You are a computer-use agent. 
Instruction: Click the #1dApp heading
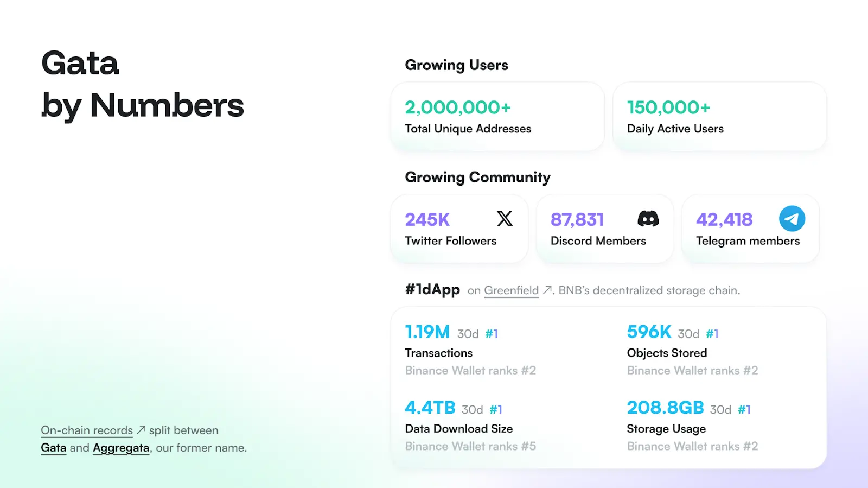432,289
